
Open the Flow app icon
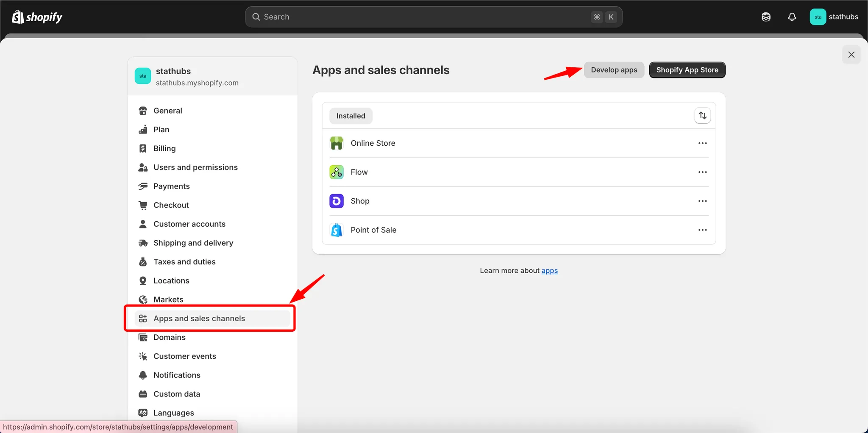click(x=337, y=172)
